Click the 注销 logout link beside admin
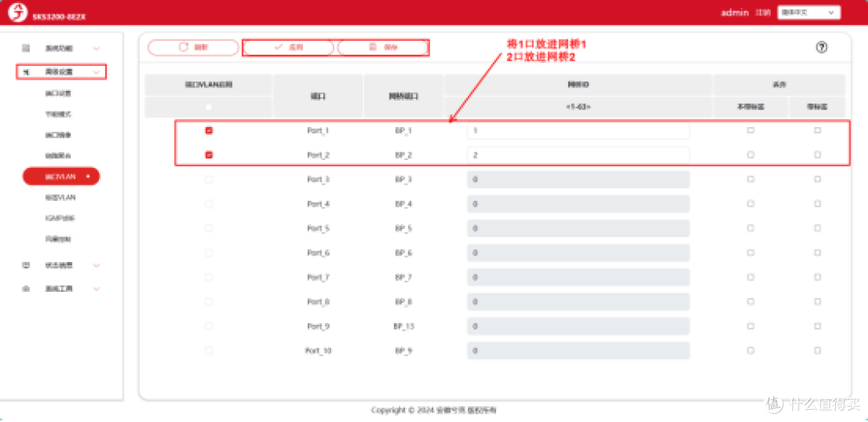Image resolution: width=868 pixels, height=422 pixels. point(763,12)
